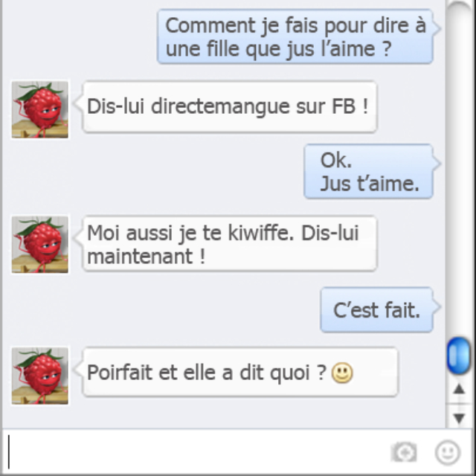Attach a photo with camera icon
The image size is (476, 476).
[404, 452]
